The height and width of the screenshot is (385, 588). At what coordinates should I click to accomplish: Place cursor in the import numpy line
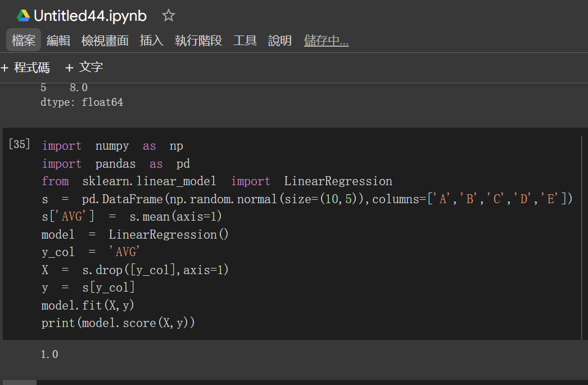(x=112, y=146)
